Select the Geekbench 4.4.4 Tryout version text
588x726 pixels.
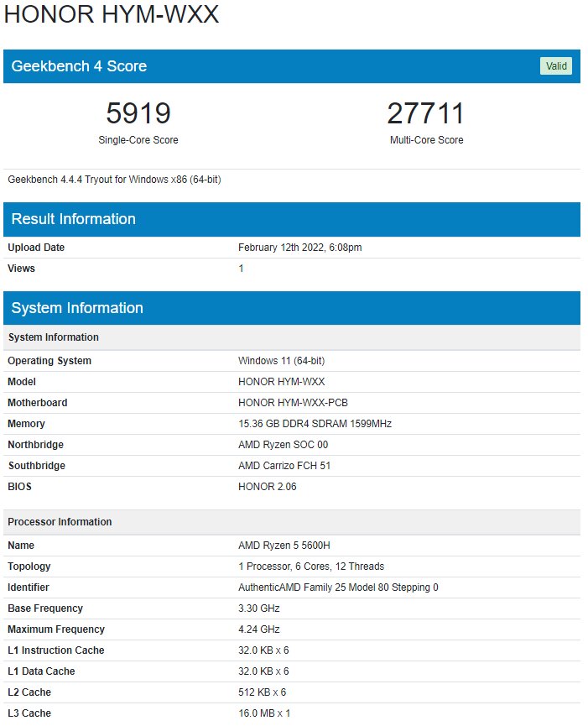click(x=114, y=180)
